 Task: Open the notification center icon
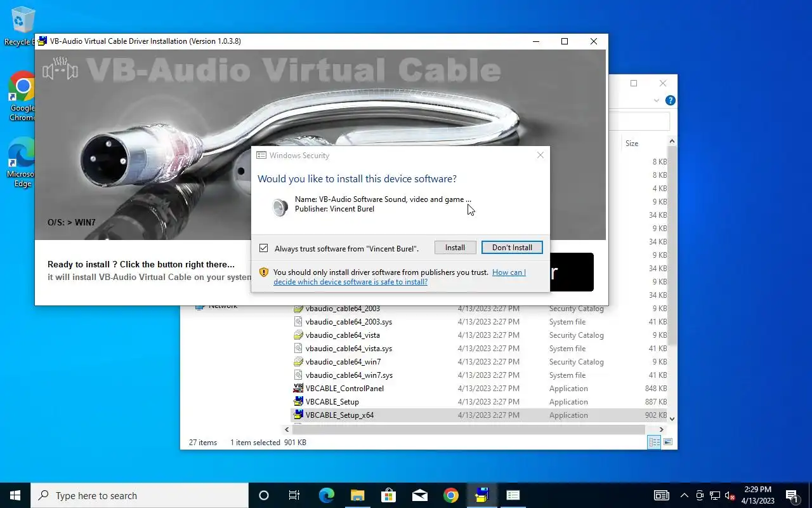coord(792,495)
